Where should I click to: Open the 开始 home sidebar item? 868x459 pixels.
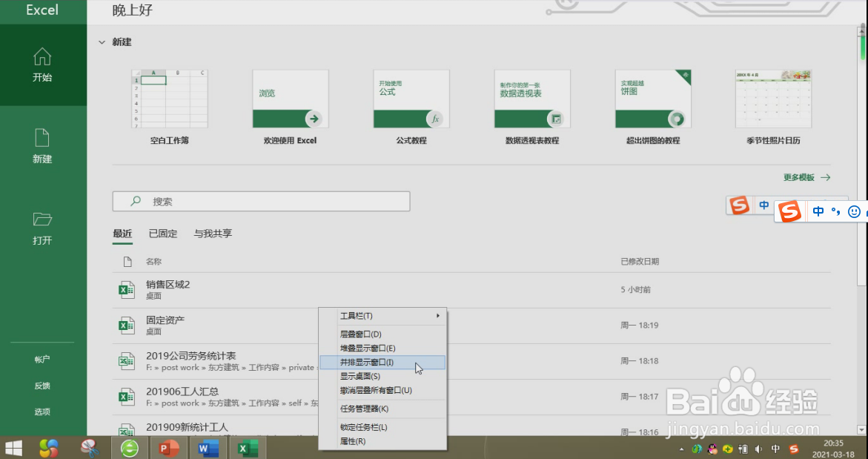[x=43, y=65]
